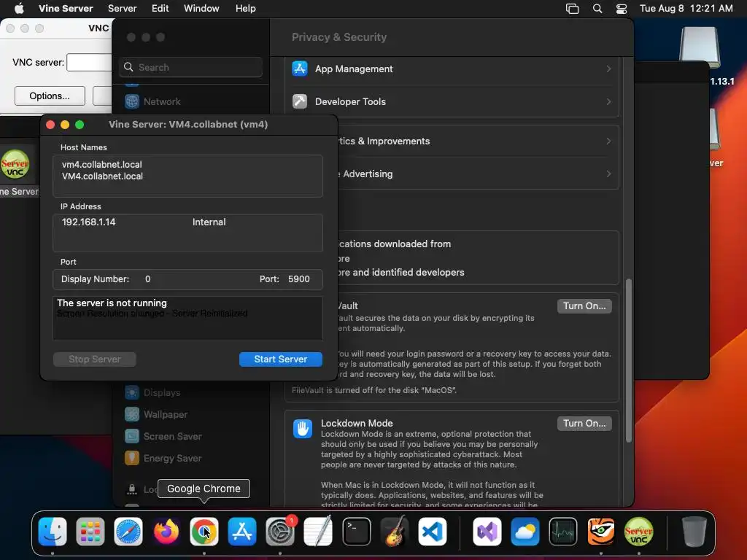This screenshot has height=560, width=747.
Task: Click the Stage Manager menu bar icon
Action: 572,8
